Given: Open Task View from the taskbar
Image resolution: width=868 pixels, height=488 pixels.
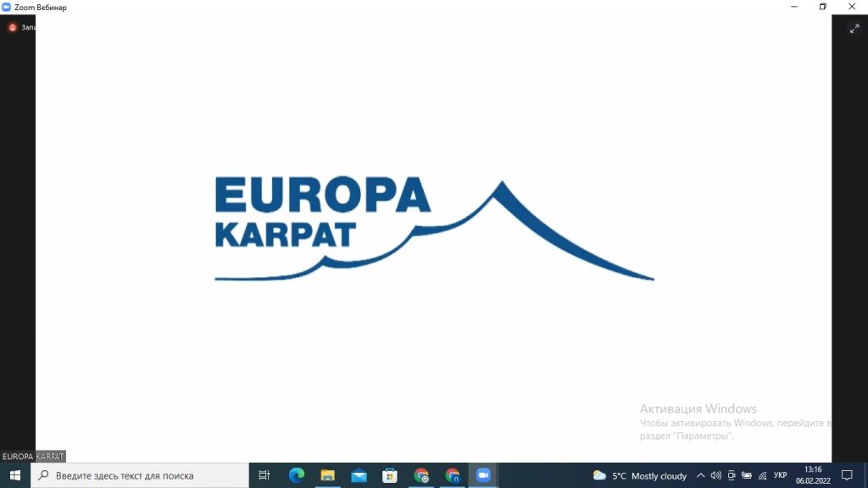Looking at the screenshot, I should point(264,475).
